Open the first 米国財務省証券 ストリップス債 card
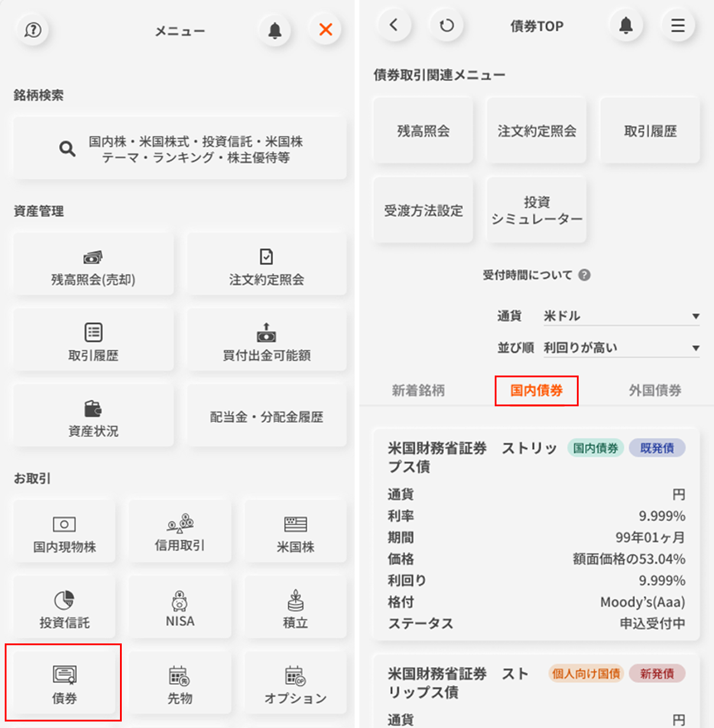Viewport: 714px width, 728px height. tap(536, 535)
